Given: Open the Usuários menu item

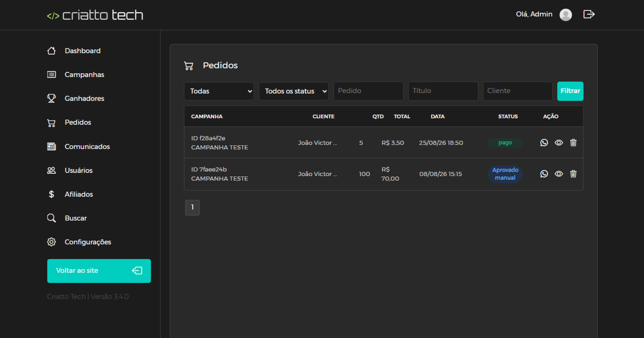Looking at the screenshot, I should click(x=79, y=171).
